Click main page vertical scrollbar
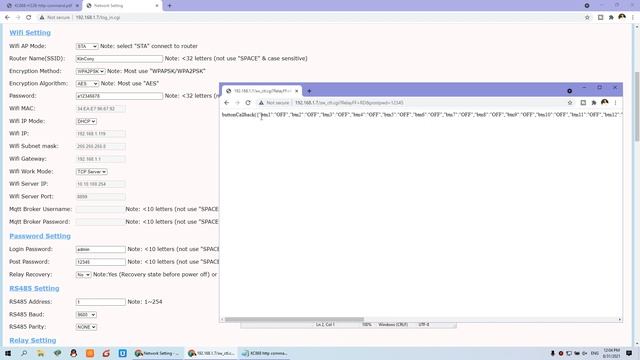 point(636,106)
